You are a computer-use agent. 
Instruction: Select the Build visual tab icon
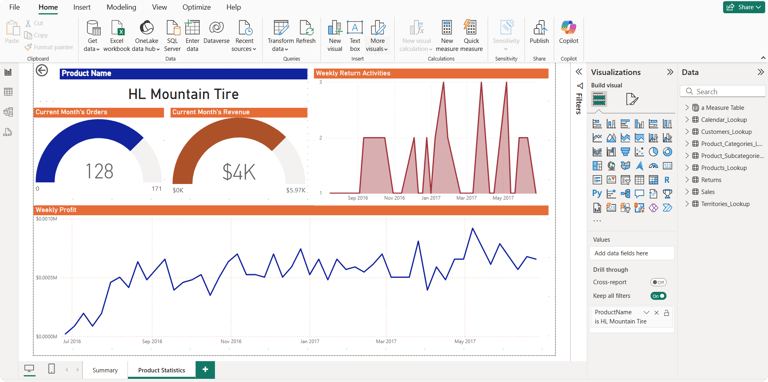pos(599,99)
